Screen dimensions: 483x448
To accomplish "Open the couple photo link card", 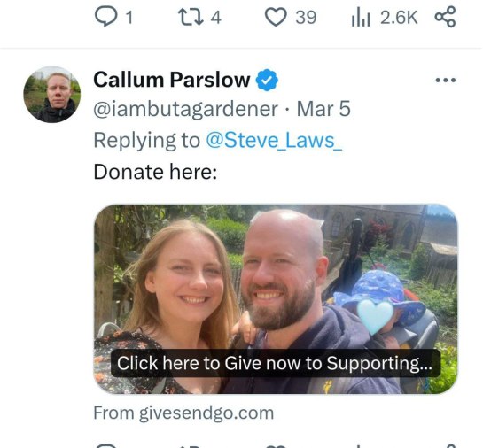I will [276, 298].
